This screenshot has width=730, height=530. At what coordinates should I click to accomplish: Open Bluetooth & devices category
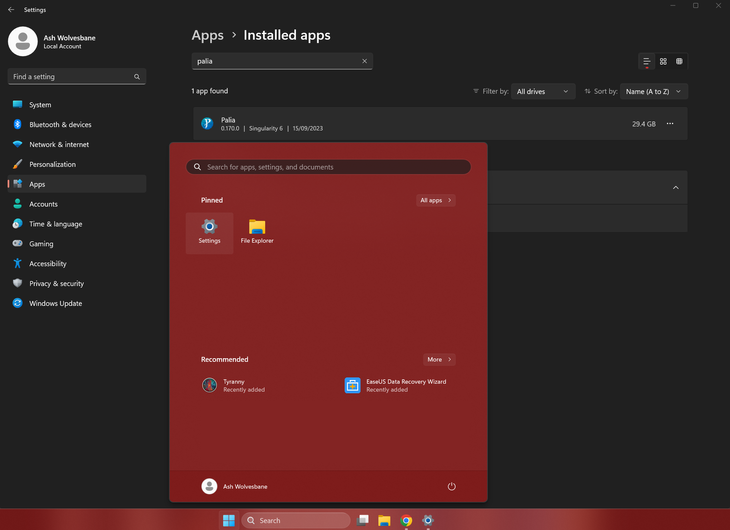[x=77, y=124]
